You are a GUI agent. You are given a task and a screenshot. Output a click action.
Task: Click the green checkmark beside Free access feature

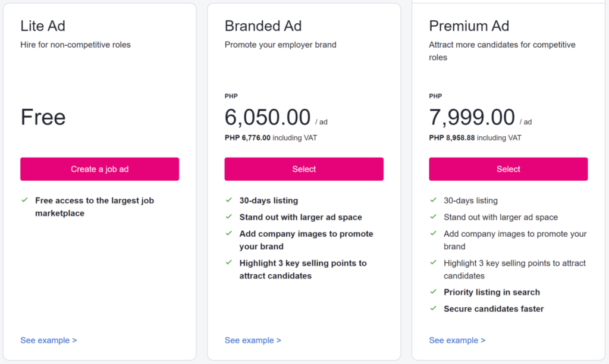[24, 201]
